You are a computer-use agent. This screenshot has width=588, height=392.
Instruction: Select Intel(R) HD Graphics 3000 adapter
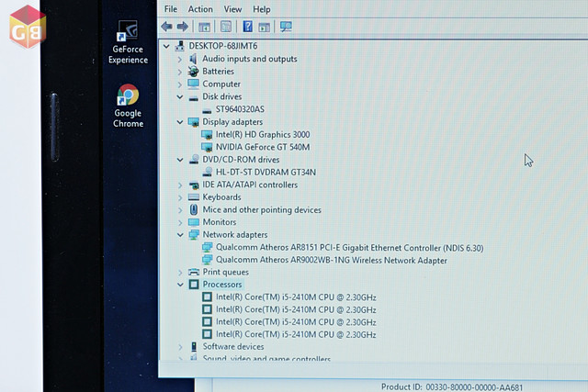(263, 134)
